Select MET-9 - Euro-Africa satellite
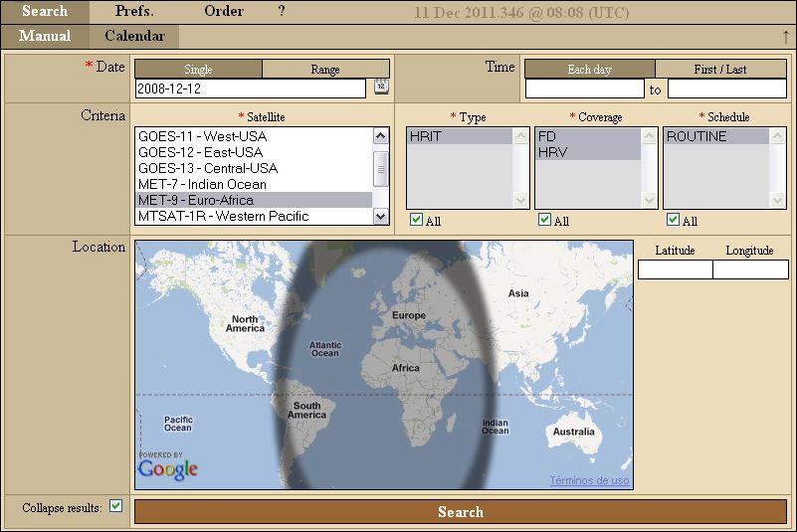This screenshot has width=797, height=532. coord(254,200)
